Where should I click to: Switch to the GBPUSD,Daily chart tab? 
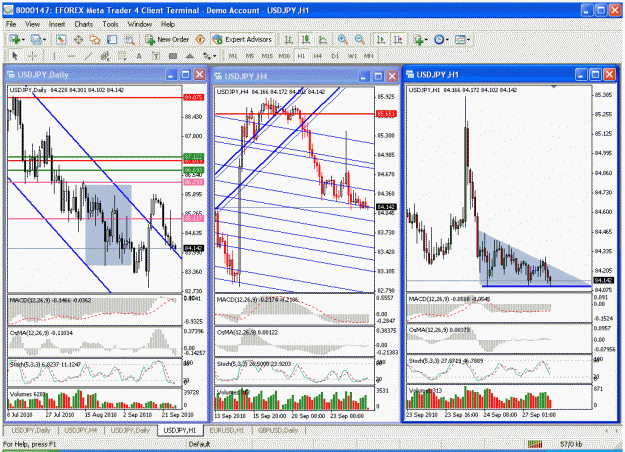278,430
